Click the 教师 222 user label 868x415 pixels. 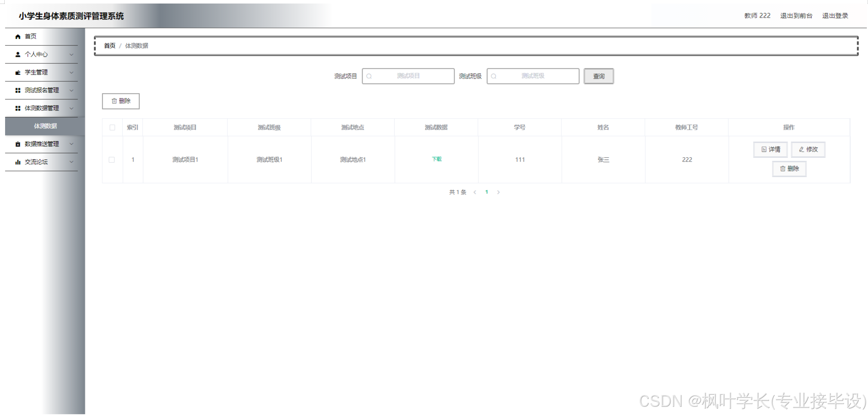click(757, 16)
